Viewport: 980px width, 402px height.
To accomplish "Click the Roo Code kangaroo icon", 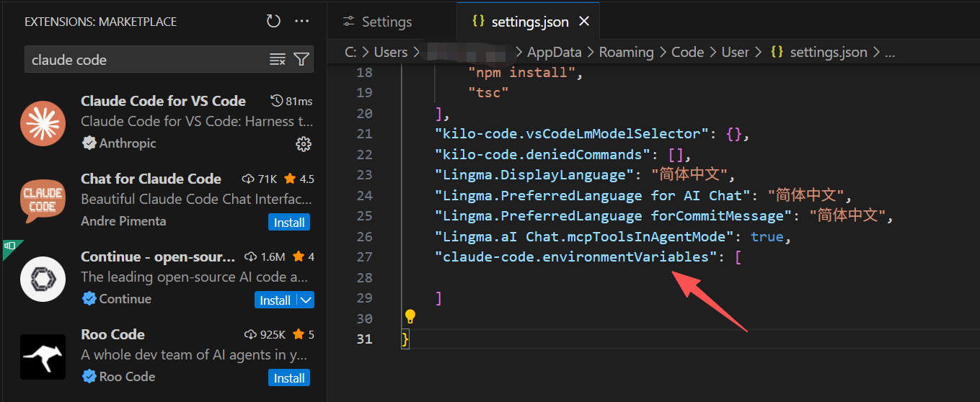I will click(43, 357).
